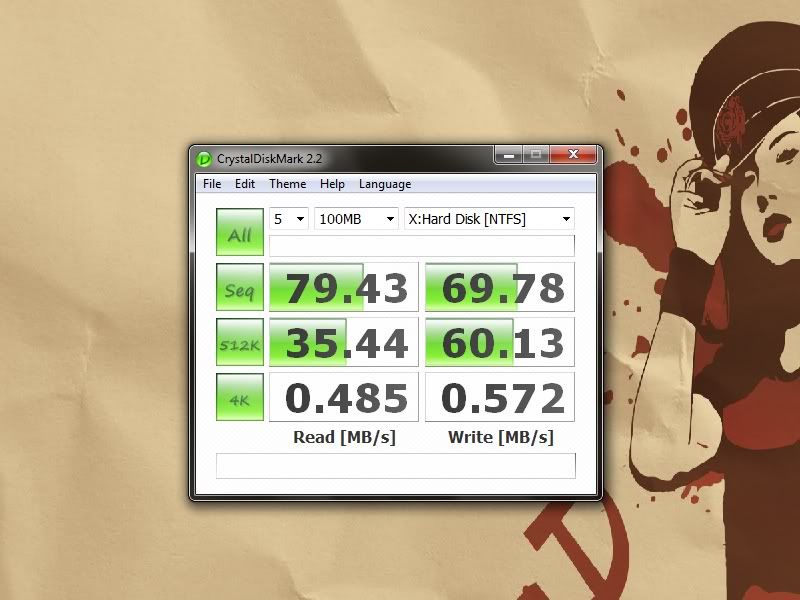
Task: Click the 4K read result 0.485
Action: 344,397
